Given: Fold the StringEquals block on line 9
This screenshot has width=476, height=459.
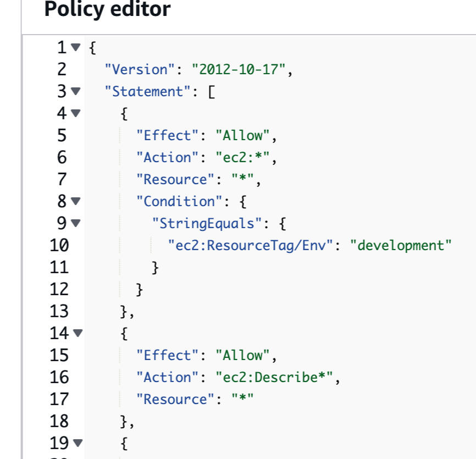Looking at the screenshot, I should [x=76, y=224].
